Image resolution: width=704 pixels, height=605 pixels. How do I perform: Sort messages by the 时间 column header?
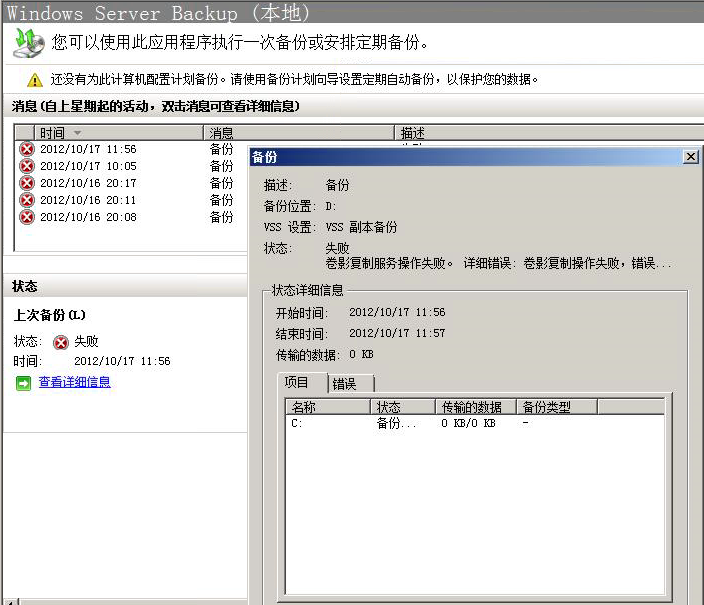[x=119, y=133]
